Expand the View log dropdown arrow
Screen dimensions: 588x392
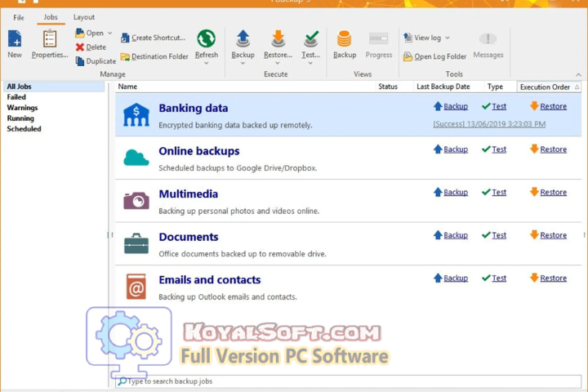448,38
